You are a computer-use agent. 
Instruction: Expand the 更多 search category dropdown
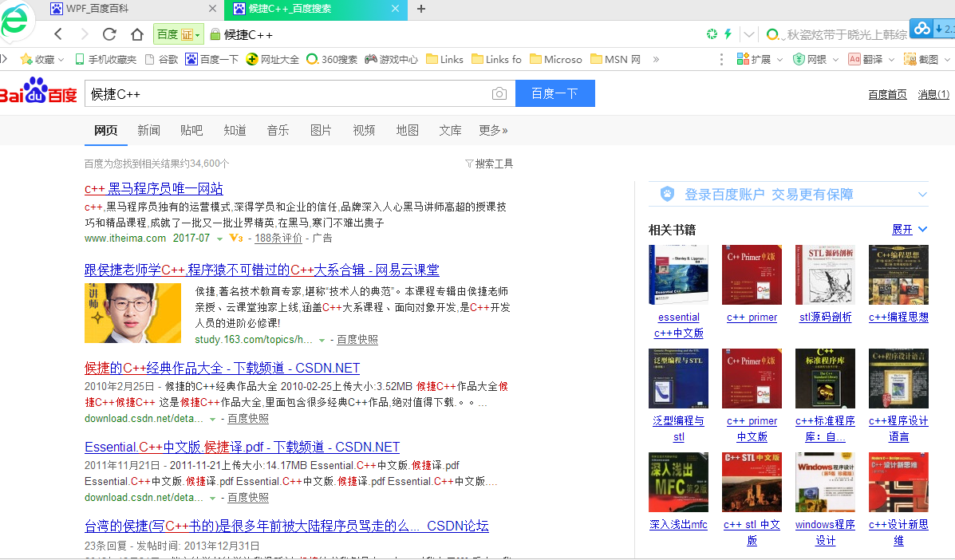[492, 130]
